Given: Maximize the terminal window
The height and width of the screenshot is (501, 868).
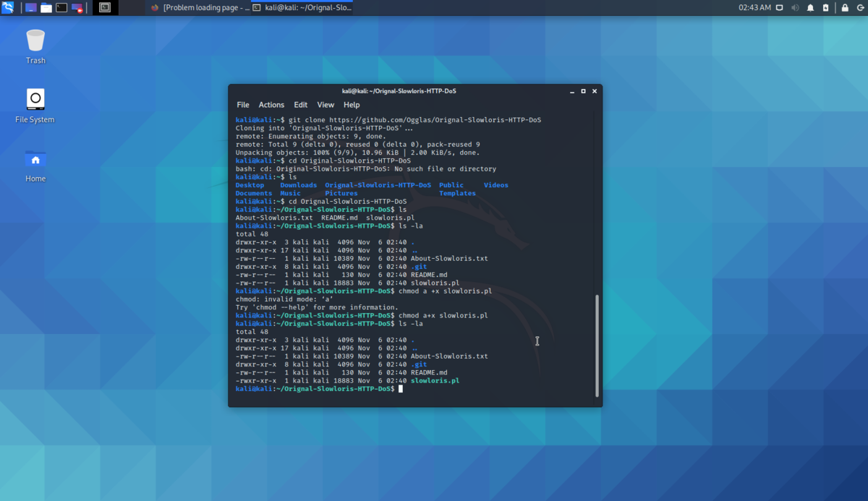Looking at the screenshot, I should [583, 91].
